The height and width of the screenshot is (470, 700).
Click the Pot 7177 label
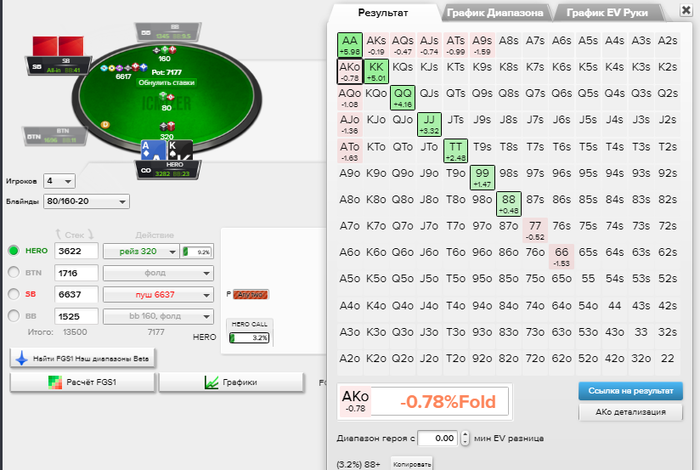point(167,72)
